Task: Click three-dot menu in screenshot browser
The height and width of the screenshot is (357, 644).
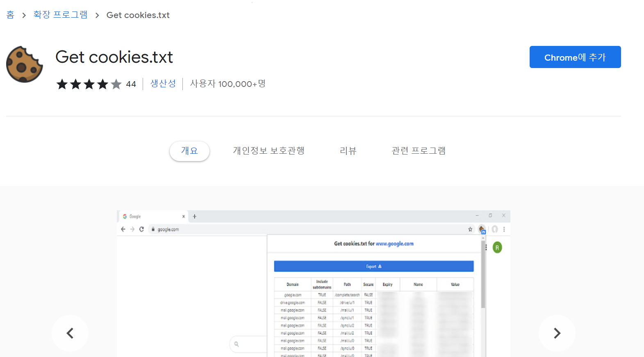Action: click(504, 229)
